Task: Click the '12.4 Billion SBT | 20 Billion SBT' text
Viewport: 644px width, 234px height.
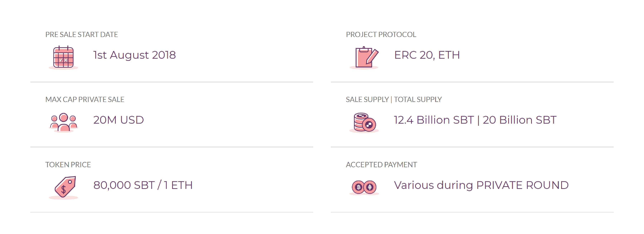Action: pos(475,120)
